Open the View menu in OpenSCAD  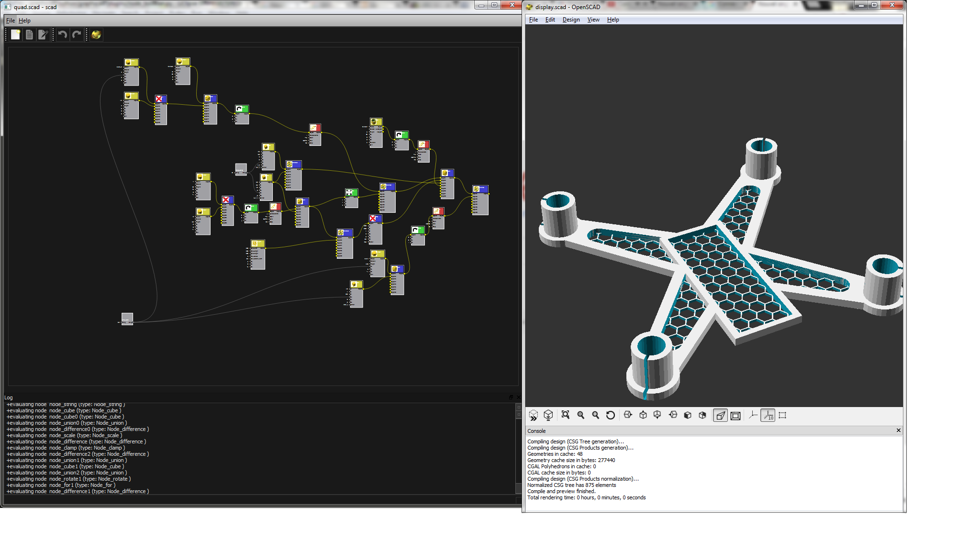click(593, 20)
